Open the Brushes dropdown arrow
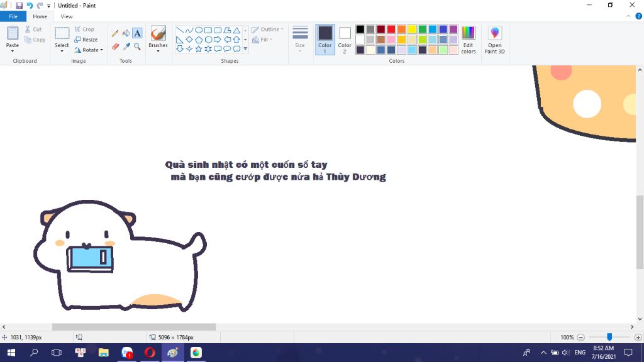This screenshot has width=644, height=362. [158, 51]
